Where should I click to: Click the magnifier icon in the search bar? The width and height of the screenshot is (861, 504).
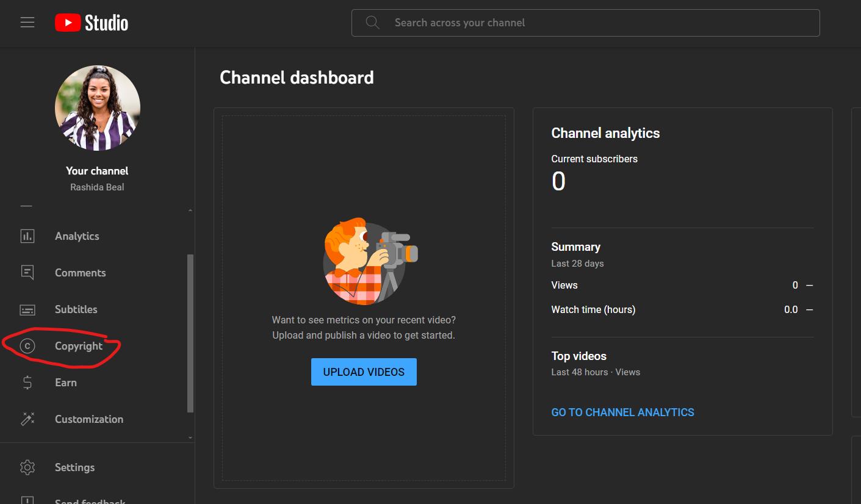pos(372,22)
